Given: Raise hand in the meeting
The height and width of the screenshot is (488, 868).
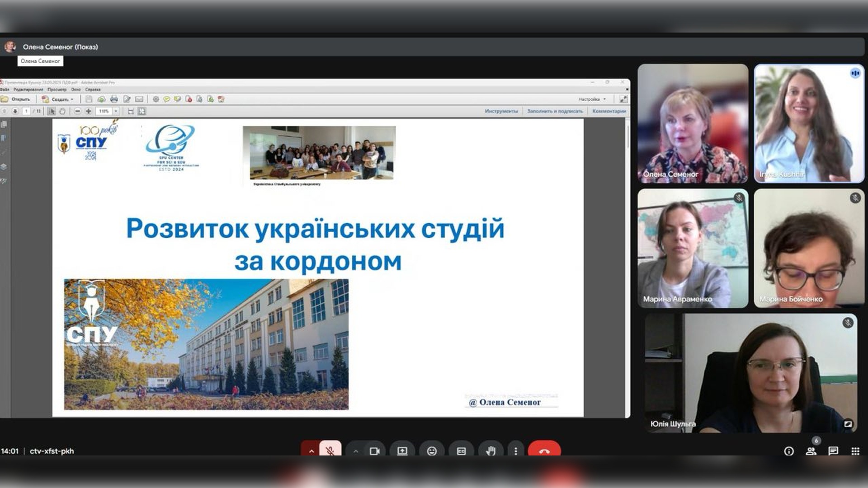Looking at the screenshot, I should [491, 451].
